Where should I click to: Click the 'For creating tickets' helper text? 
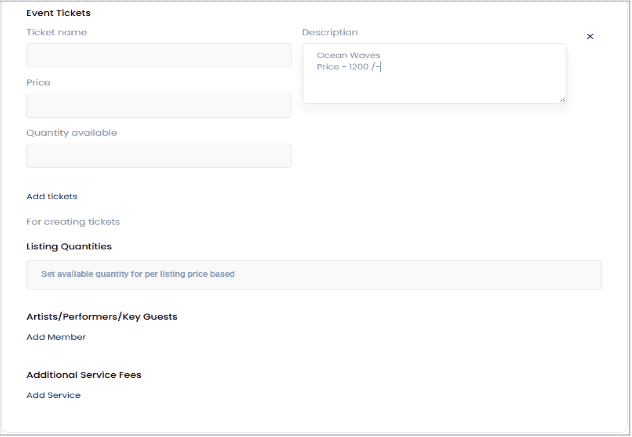tap(73, 222)
